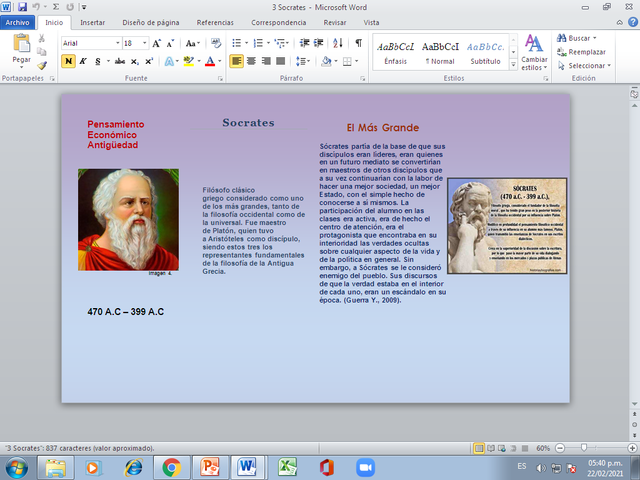Image resolution: width=640 pixels, height=480 pixels.
Task: Open the numbering list dropdown arrow
Action: 268,43
